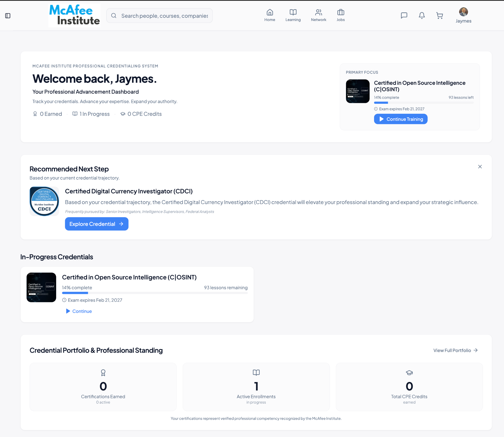Click 'Welcome back, Jaymes.' heading
The width and height of the screenshot is (504, 437).
click(94, 79)
